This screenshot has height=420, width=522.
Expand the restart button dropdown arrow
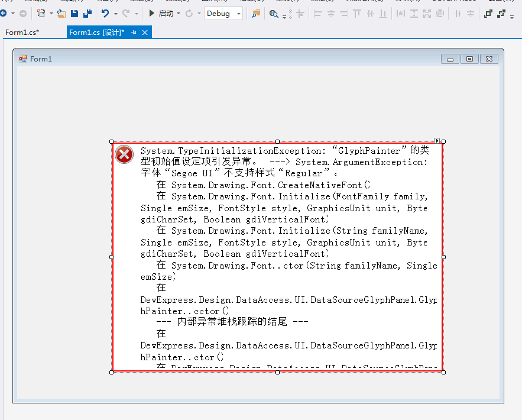click(199, 14)
